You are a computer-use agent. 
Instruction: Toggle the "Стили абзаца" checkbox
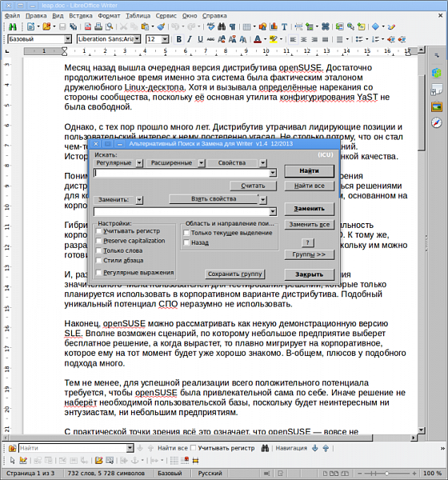98,261
